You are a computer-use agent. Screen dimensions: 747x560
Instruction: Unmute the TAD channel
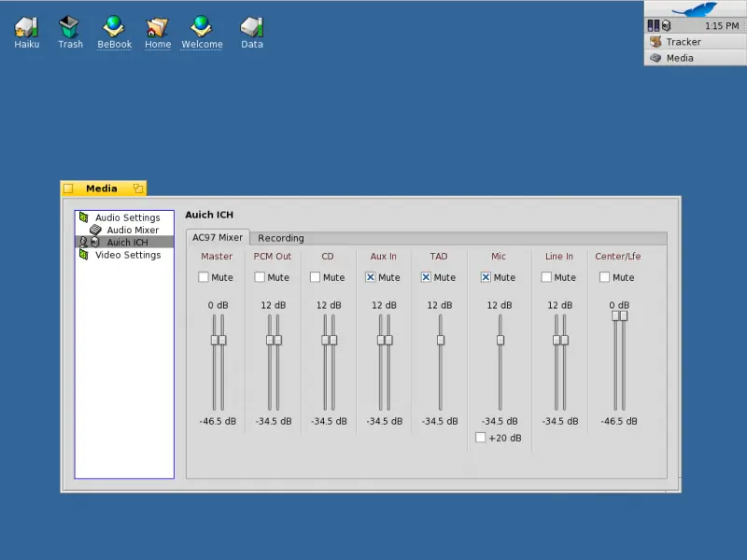(x=426, y=277)
